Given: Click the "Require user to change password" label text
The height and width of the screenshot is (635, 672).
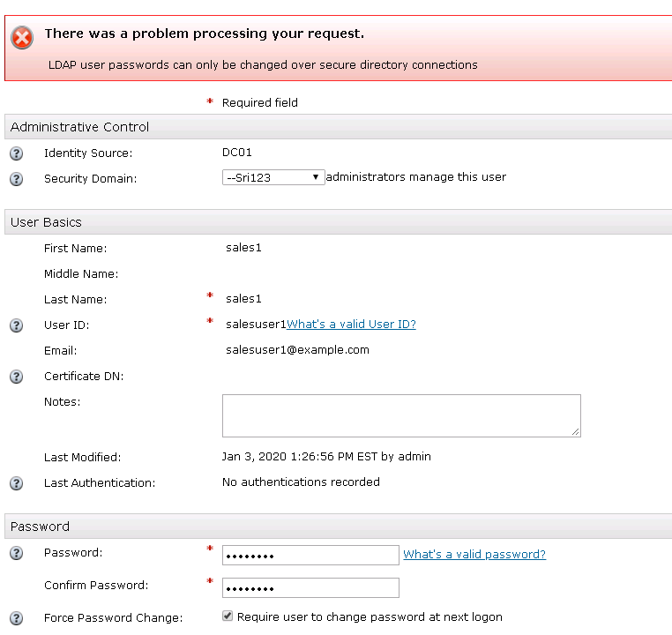Looking at the screenshot, I should pos(370,617).
